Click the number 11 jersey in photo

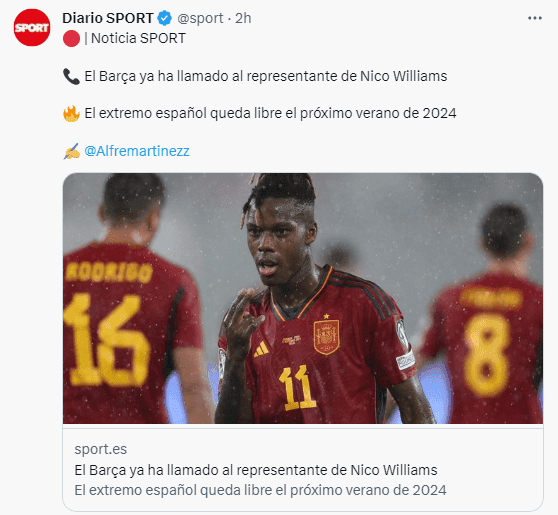pyautogui.click(x=298, y=387)
